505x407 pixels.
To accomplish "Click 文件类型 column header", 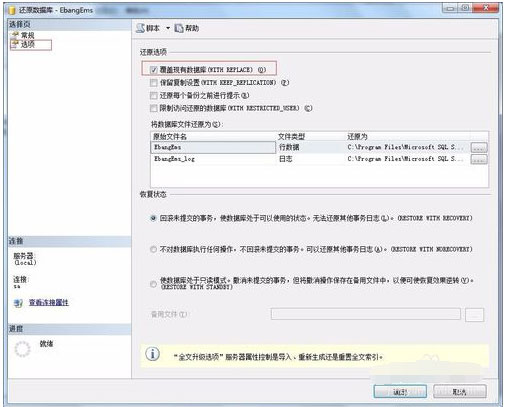I will [291, 136].
